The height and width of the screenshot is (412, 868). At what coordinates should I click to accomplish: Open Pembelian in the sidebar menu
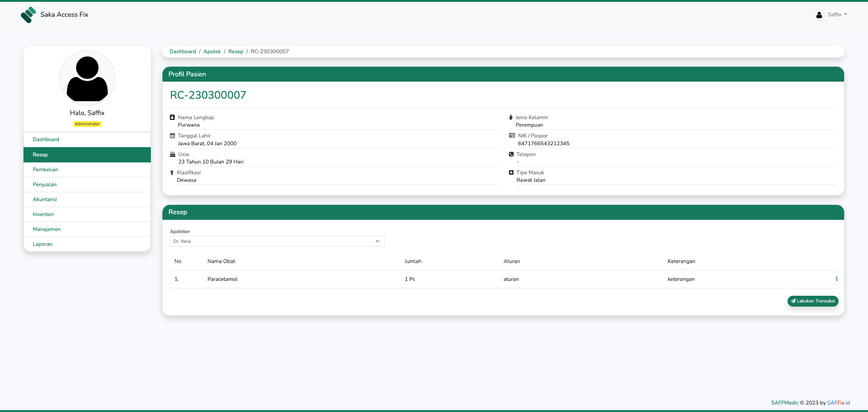click(x=45, y=169)
